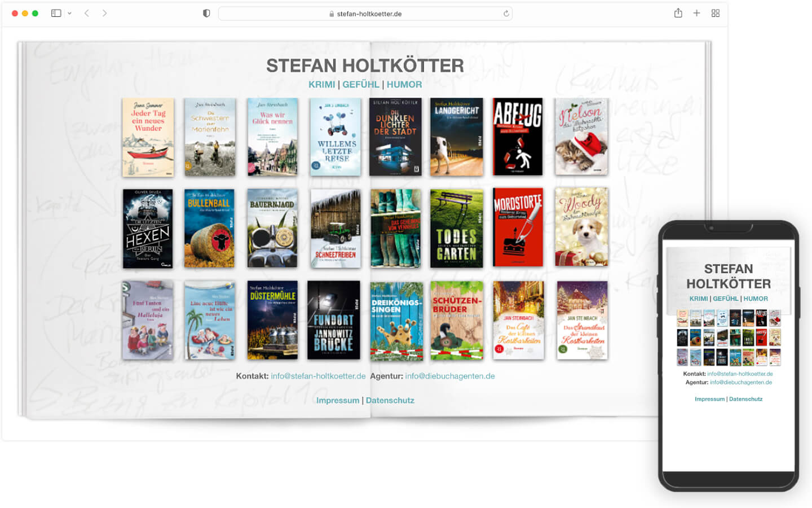Click the green fullscreen window button
This screenshot has width=812, height=508.
tap(35, 13)
